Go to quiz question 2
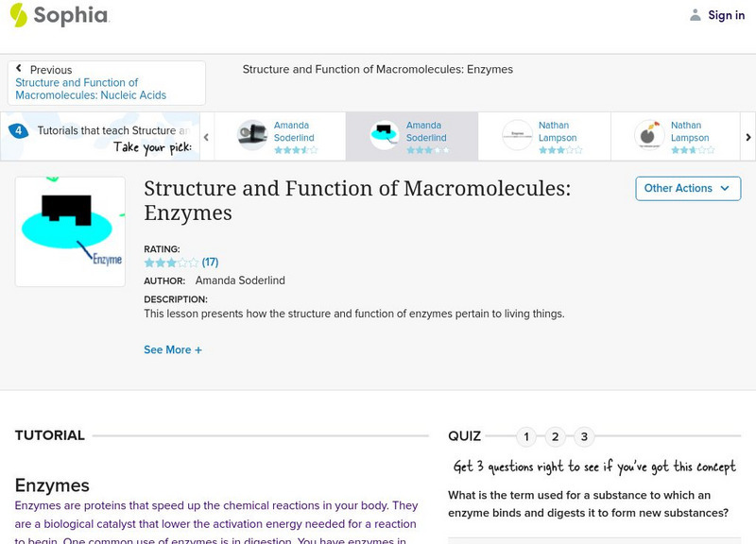756x544 pixels. click(556, 436)
